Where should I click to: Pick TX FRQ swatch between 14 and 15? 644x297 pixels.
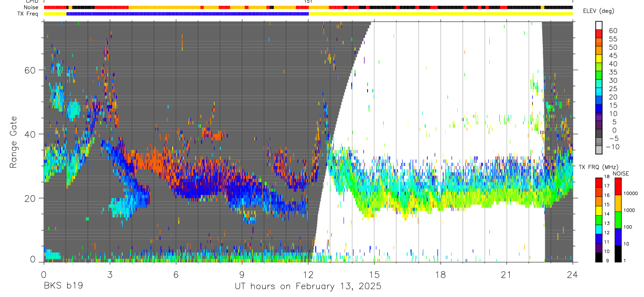(x=599, y=210)
